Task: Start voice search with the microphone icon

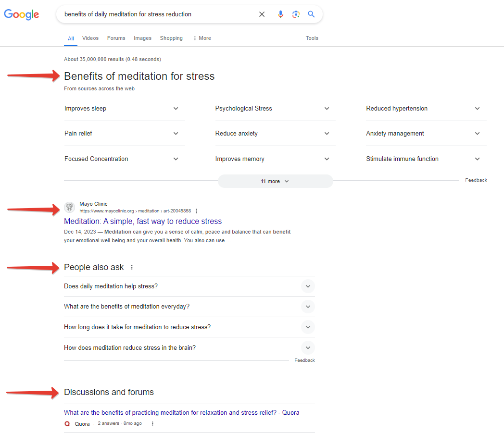Action: tap(281, 14)
